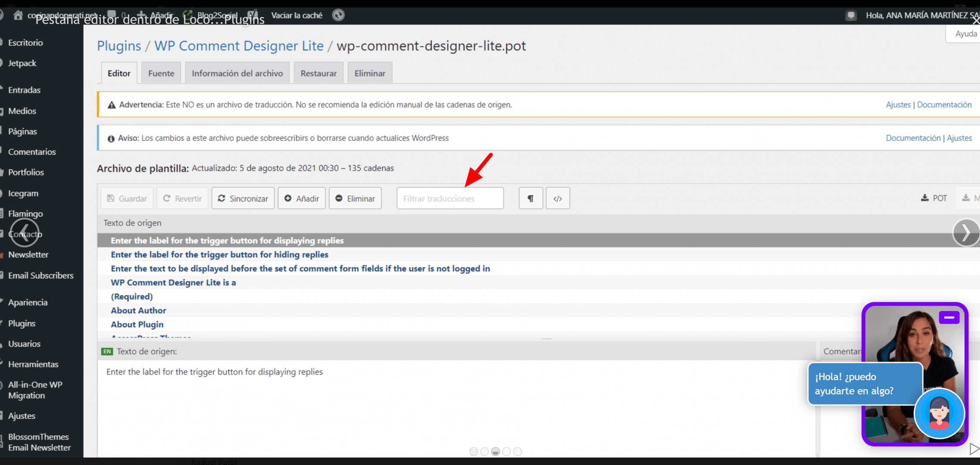Switch to the Fuente tab

[x=161, y=73]
